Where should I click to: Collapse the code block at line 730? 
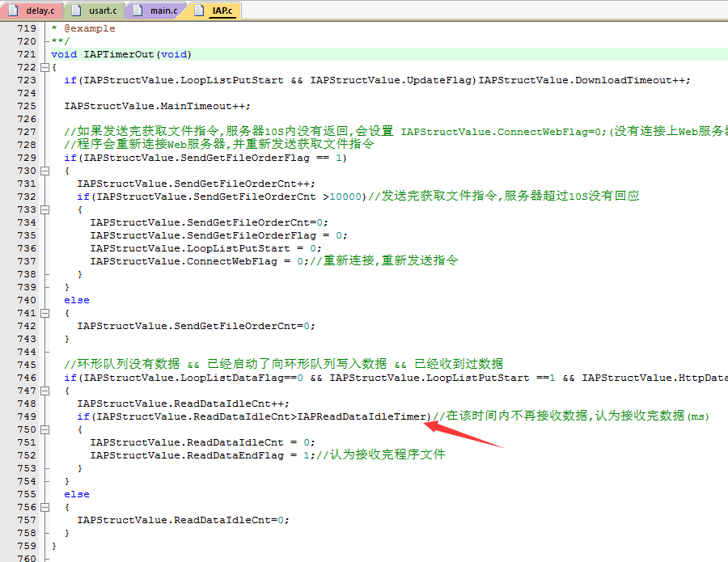click(45, 171)
